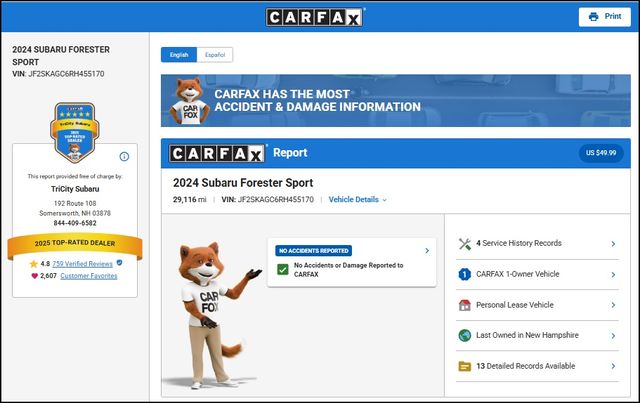Click the sidebar 2024 SUBARU FORESTER SPORT heading

point(61,56)
